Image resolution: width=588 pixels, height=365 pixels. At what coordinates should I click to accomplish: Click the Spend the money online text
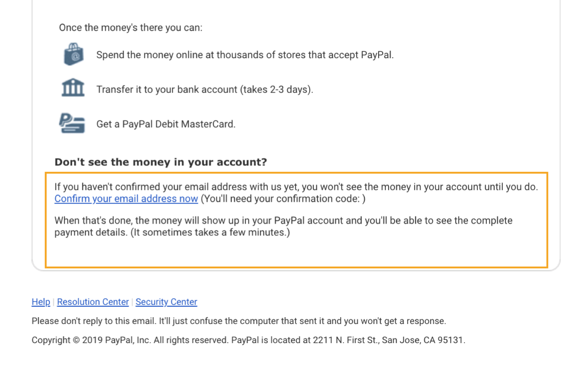pyautogui.click(x=245, y=55)
